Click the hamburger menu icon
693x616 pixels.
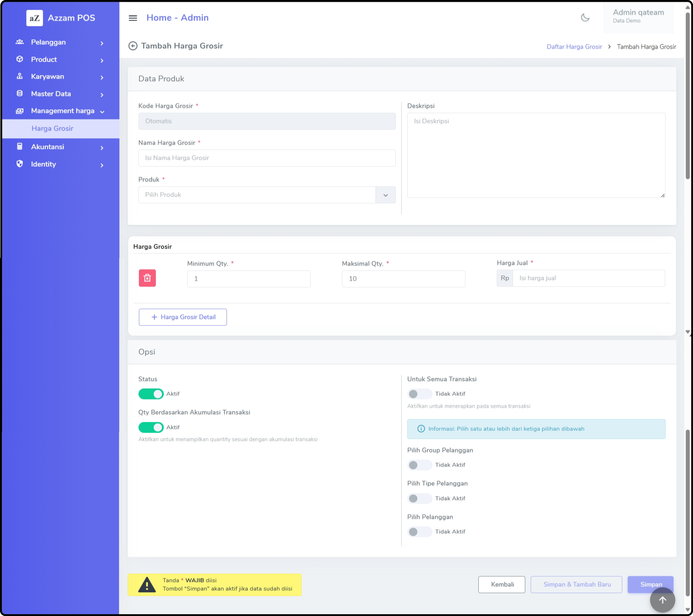click(133, 18)
